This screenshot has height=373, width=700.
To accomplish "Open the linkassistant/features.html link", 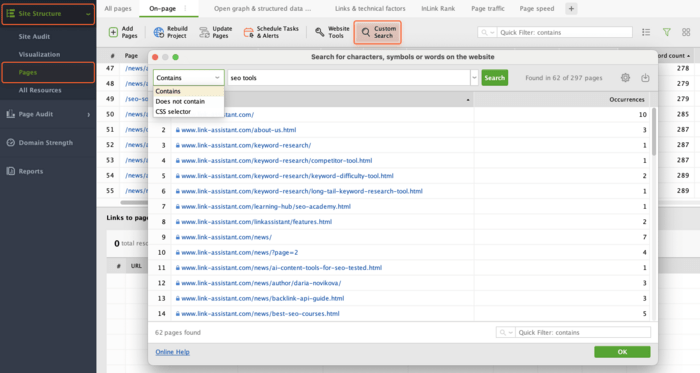I will click(256, 221).
